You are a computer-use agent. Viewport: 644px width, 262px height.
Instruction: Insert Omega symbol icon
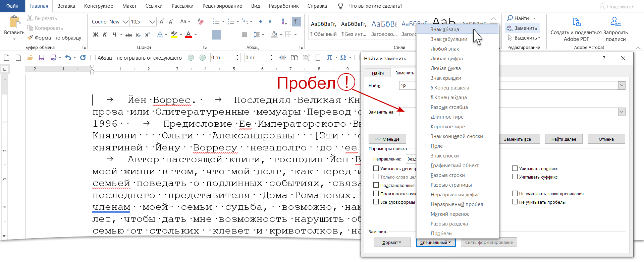point(343,58)
